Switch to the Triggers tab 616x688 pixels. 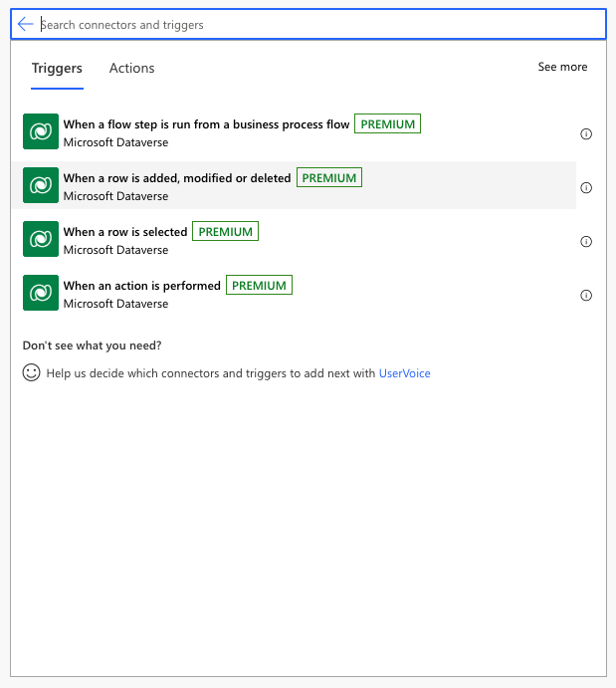point(57,68)
